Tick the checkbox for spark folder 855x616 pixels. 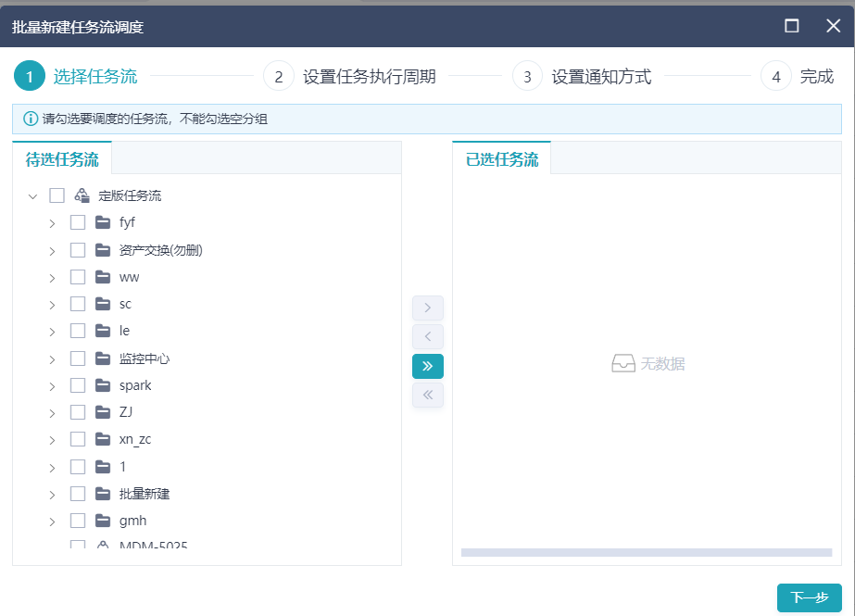[x=78, y=385]
